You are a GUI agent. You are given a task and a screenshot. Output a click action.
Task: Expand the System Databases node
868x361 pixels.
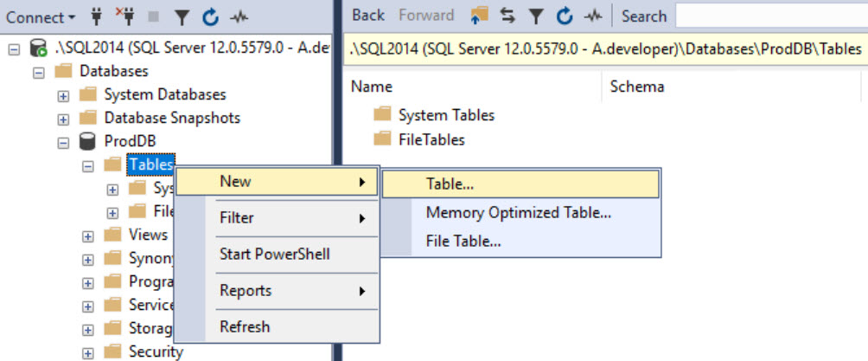(x=63, y=96)
